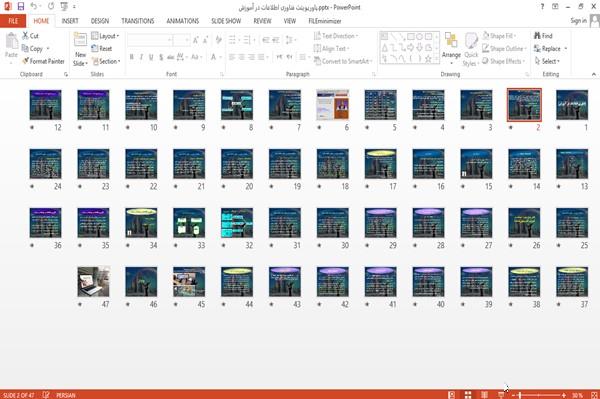Toggle Underline formatting

151,57
